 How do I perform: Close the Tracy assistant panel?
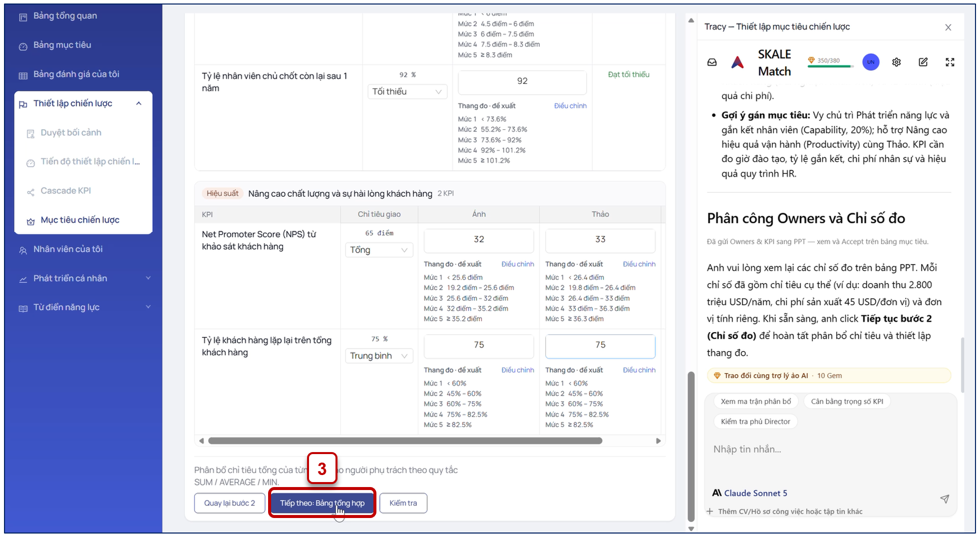click(x=948, y=27)
